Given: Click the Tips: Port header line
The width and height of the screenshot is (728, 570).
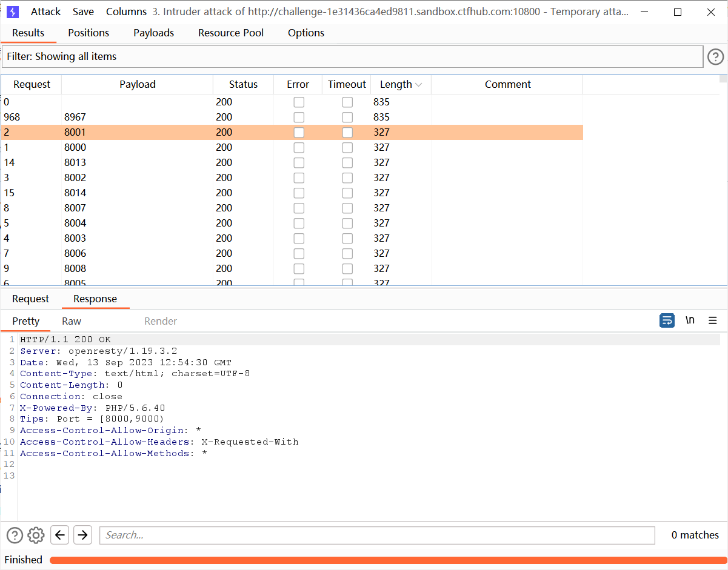Looking at the screenshot, I should (x=92, y=419).
